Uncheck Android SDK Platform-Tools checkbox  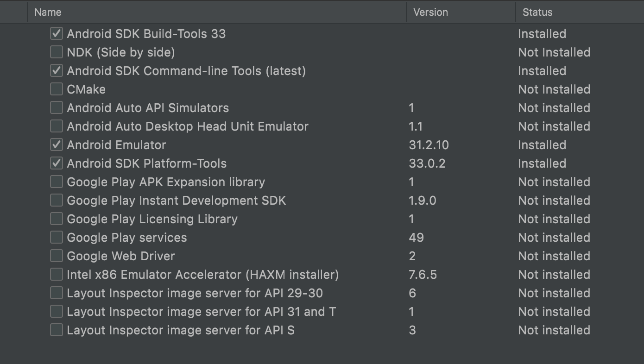pyautogui.click(x=57, y=163)
